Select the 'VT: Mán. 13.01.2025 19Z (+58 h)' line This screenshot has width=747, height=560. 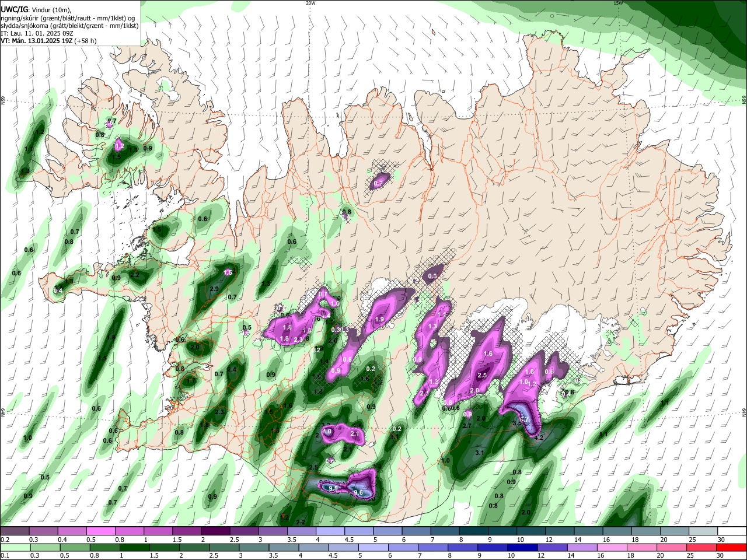click(48, 41)
